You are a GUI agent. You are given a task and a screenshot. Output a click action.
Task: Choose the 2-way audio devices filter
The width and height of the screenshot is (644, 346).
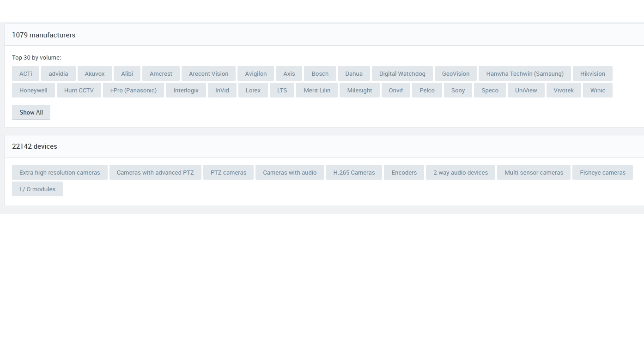tap(460, 172)
